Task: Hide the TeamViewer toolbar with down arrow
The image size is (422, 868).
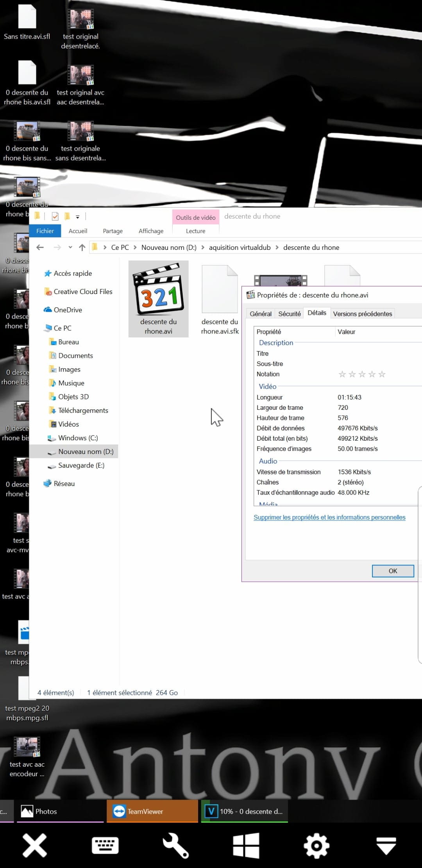Action: pos(386,845)
